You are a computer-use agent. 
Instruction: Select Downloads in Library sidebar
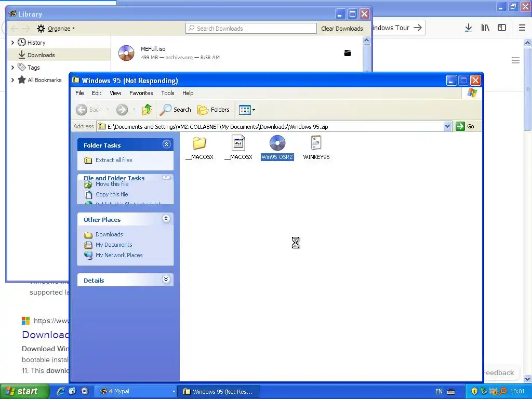tap(59, 55)
